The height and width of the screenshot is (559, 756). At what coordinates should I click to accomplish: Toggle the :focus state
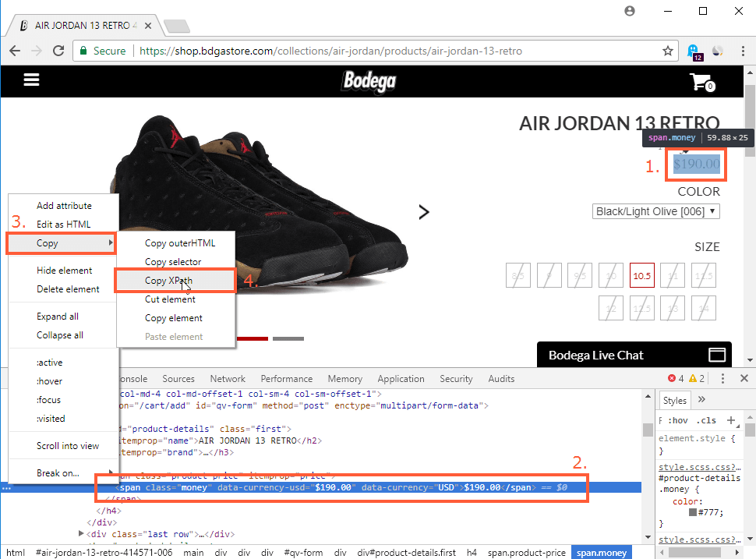(64, 400)
